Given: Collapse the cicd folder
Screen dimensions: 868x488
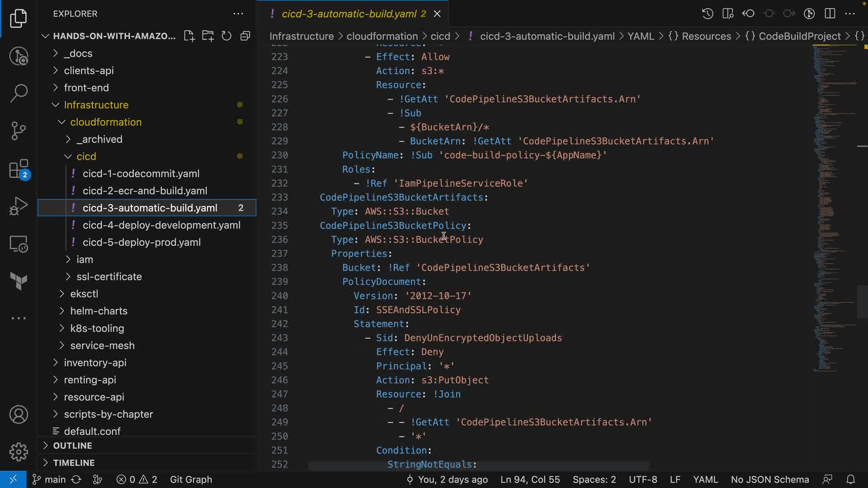Looking at the screenshot, I should [86, 156].
